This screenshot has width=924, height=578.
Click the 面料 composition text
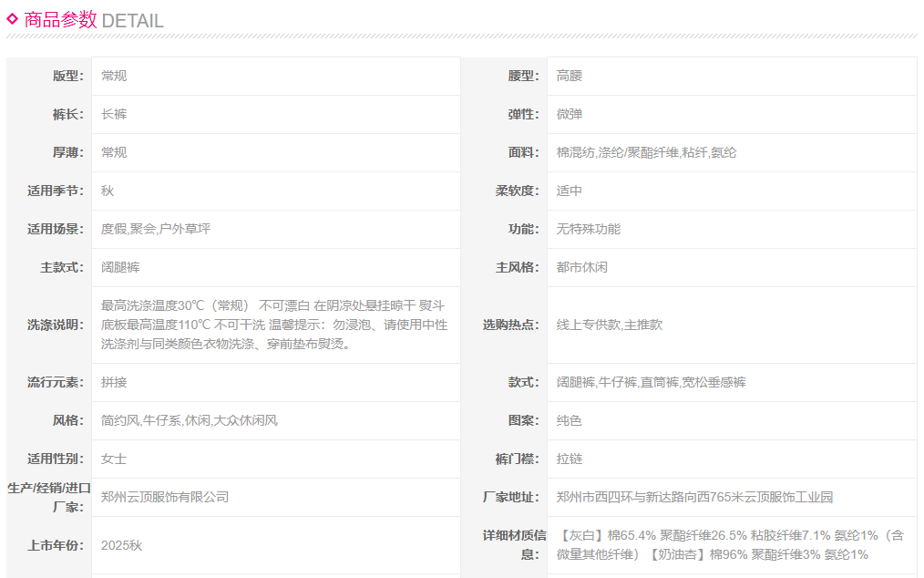(646, 152)
